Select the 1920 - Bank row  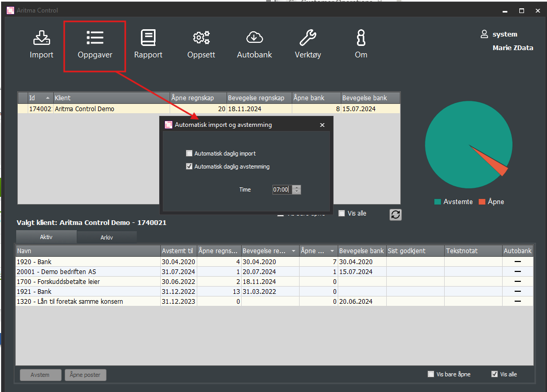click(88, 262)
